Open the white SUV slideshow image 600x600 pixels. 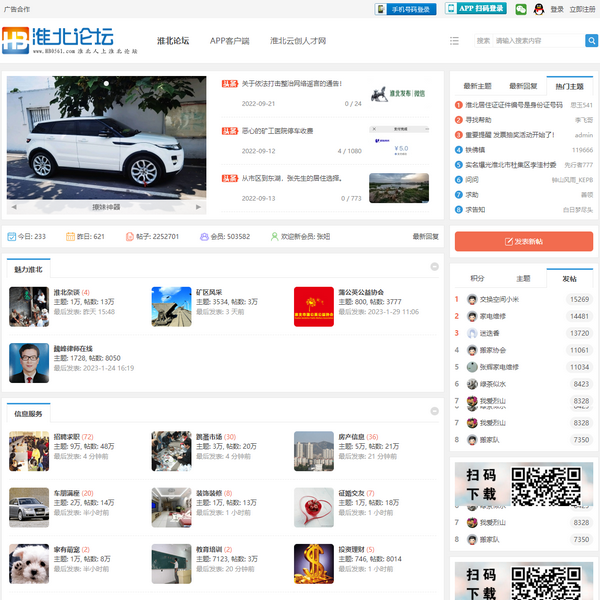pos(106,137)
